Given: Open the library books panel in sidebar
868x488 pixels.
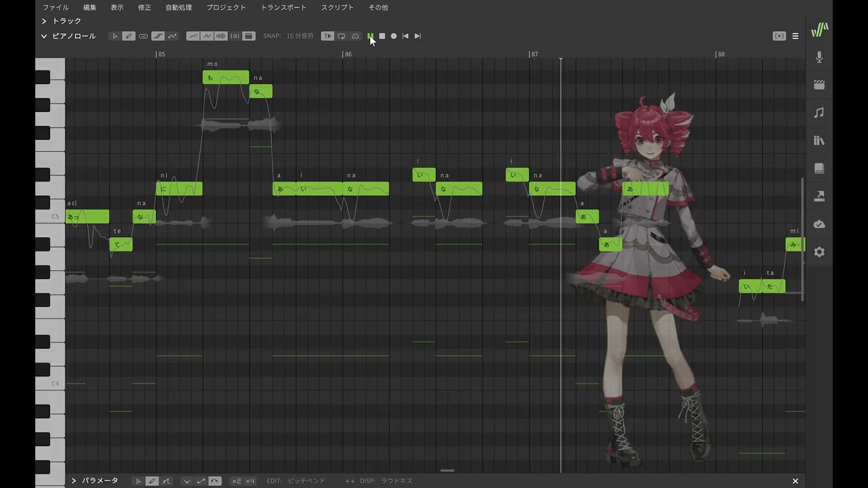Looking at the screenshot, I should (x=819, y=140).
